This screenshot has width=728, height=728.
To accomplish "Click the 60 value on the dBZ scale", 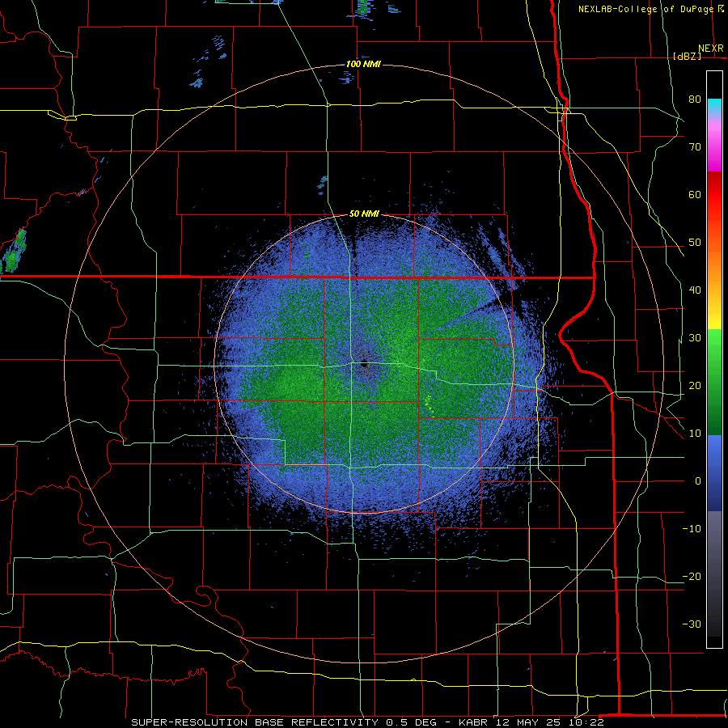I will (695, 194).
